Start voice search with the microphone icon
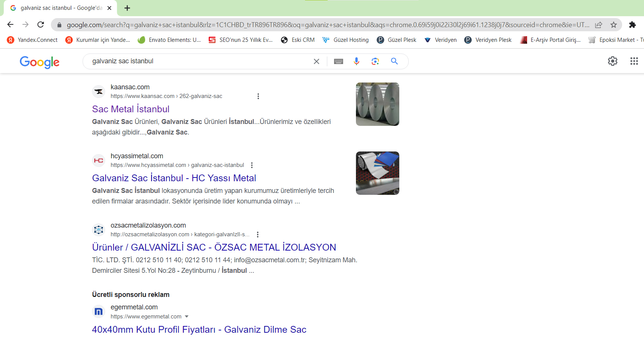The height and width of the screenshot is (338, 644). (x=356, y=61)
